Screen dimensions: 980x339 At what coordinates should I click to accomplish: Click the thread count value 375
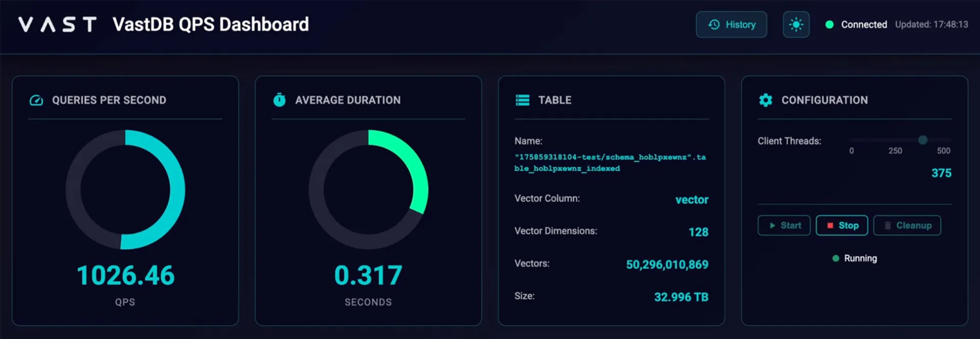941,173
